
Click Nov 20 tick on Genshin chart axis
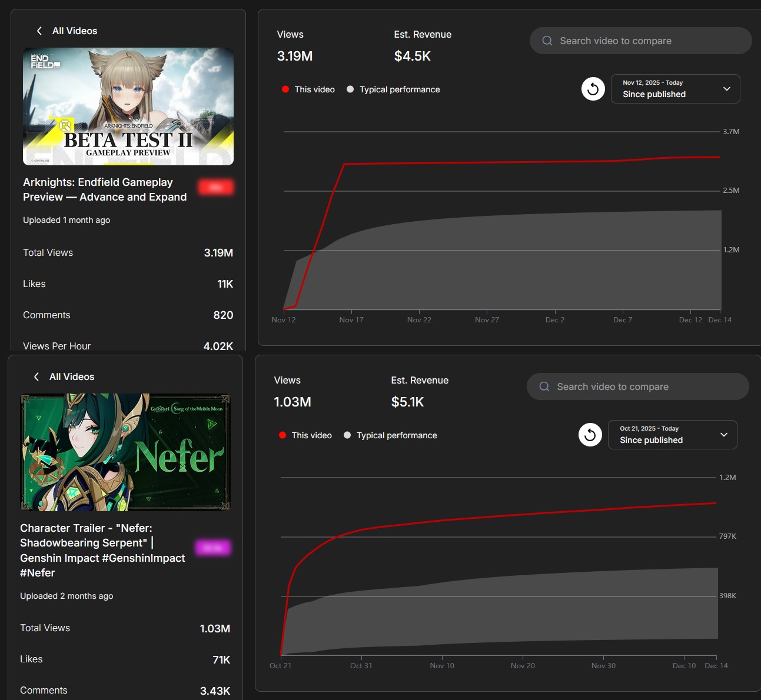pos(523,665)
